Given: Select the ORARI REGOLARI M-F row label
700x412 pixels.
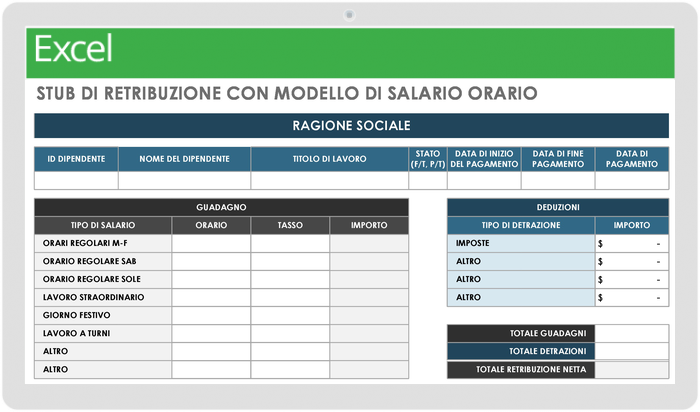Looking at the screenshot, I should (103, 243).
